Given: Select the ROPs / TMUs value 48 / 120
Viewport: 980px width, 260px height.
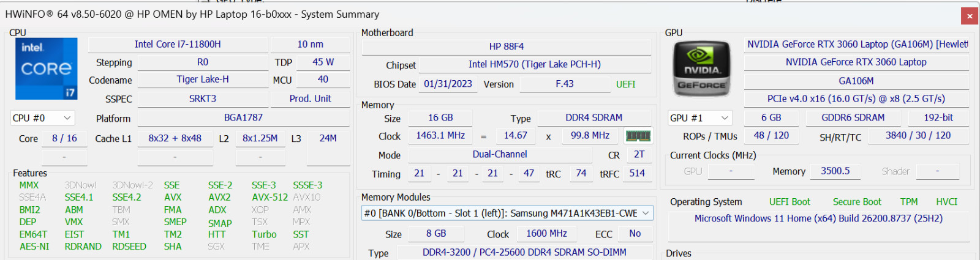Looking at the screenshot, I should pyautogui.click(x=771, y=136).
